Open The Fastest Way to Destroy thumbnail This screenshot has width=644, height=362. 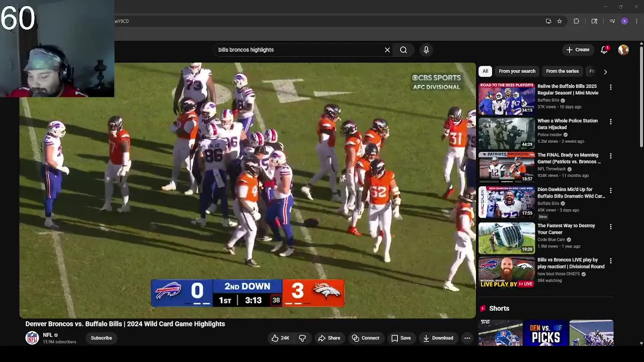pos(507,238)
